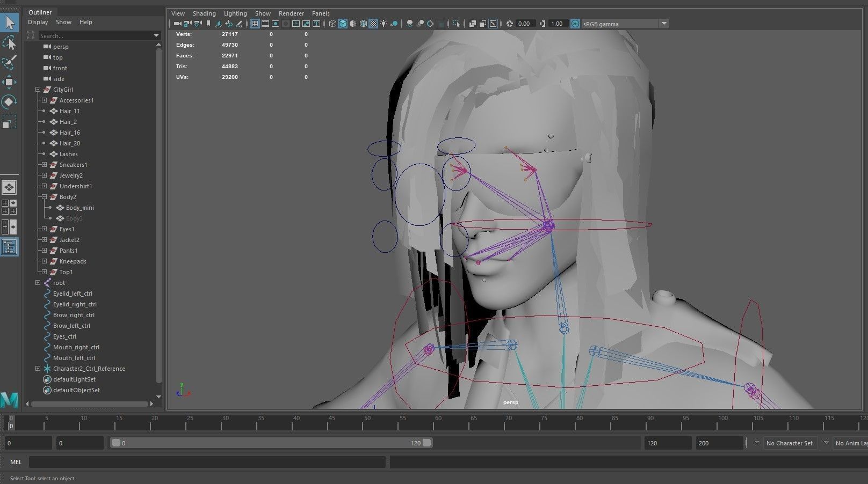
Task: Switch to single perspective pane layout
Action: tap(9, 187)
